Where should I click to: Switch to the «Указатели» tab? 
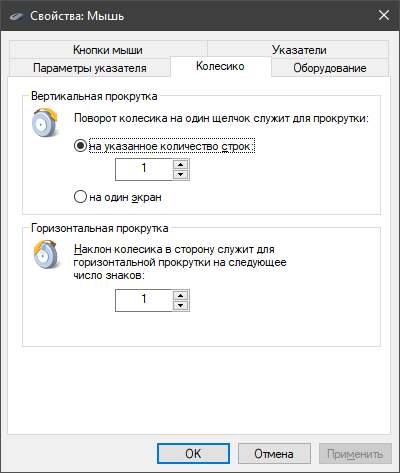(299, 50)
